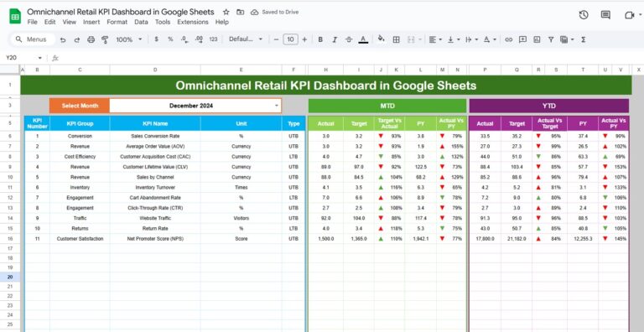The width and height of the screenshot is (644, 332).
Task: Open the Format menu
Action: pyautogui.click(x=117, y=22)
